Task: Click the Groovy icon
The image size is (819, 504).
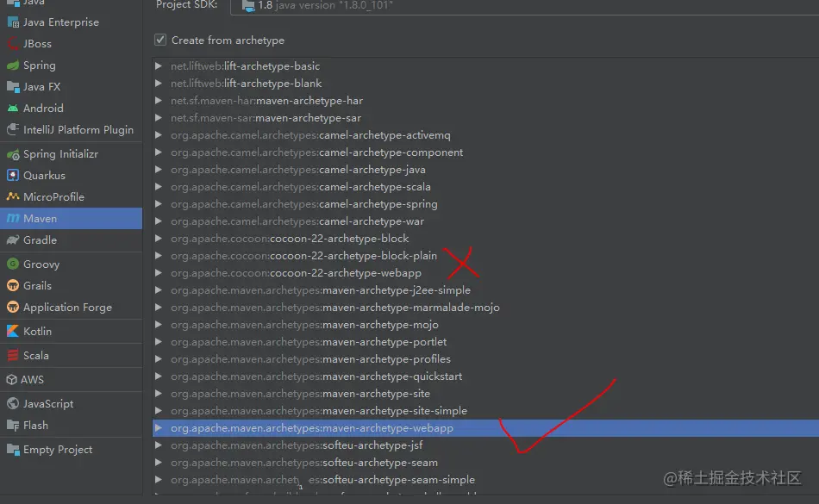Action: coord(13,264)
